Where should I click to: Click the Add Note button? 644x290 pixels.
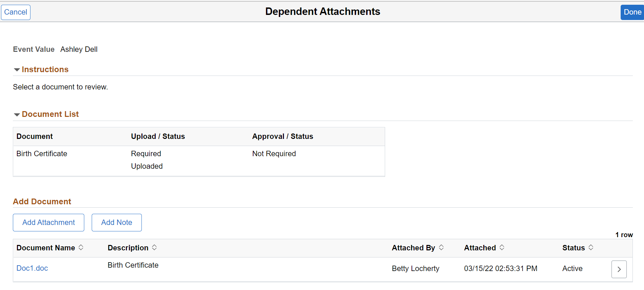click(116, 223)
